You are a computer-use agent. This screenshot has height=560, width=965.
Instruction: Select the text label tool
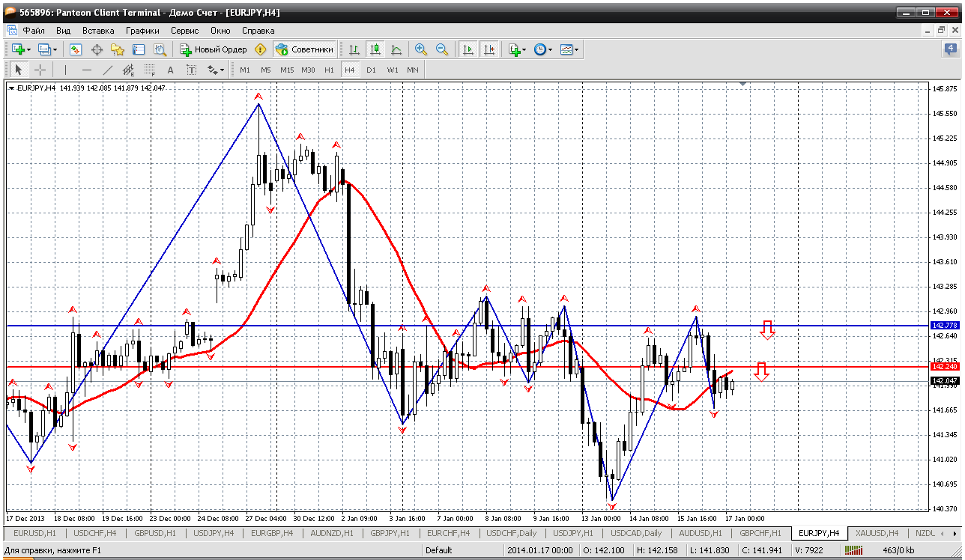click(x=191, y=70)
